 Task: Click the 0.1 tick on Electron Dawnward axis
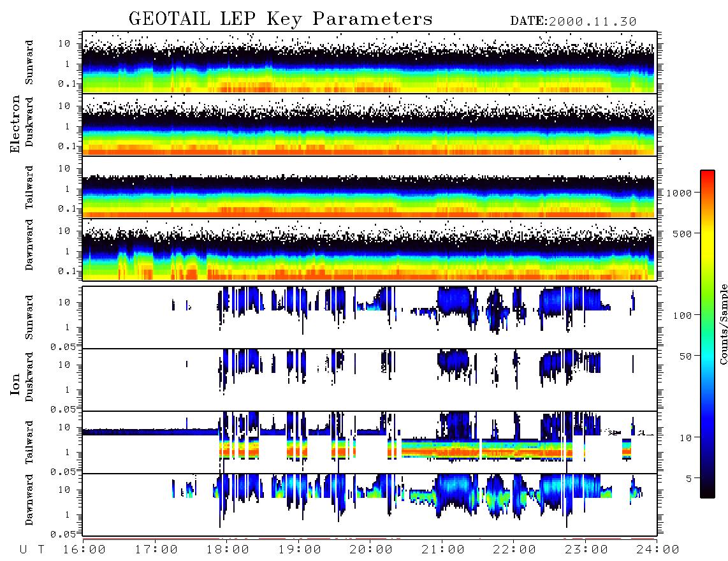coord(68,271)
